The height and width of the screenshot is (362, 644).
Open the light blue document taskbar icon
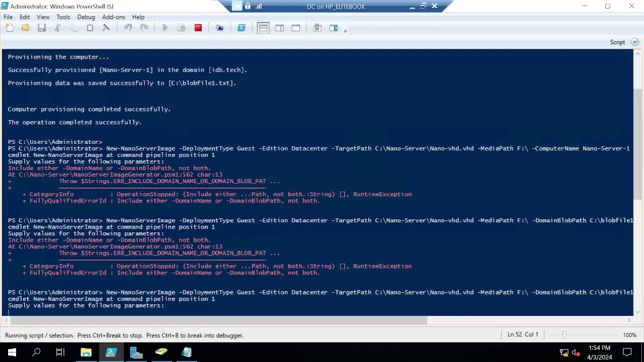point(187,352)
